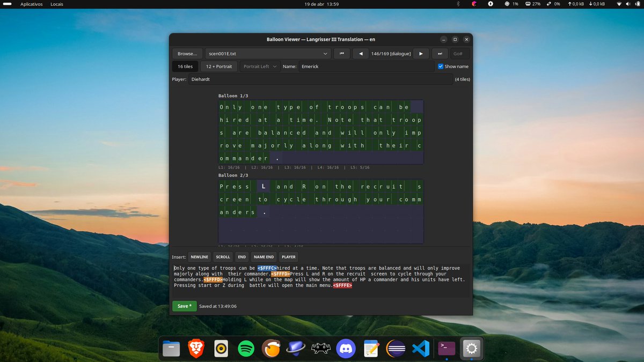The height and width of the screenshot is (362, 644).
Task: Click the L5: 5/16 line count text
Action: (x=360, y=167)
